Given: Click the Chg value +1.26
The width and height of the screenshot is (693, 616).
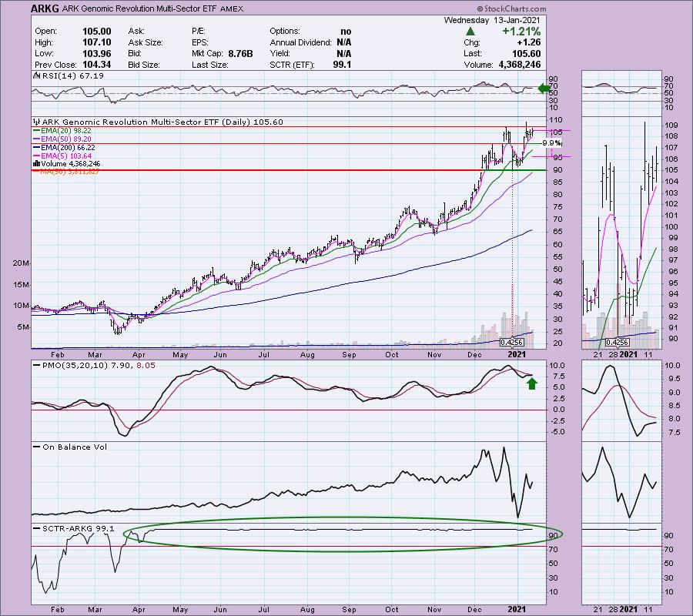Looking at the screenshot, I should (x=528, y=42).
